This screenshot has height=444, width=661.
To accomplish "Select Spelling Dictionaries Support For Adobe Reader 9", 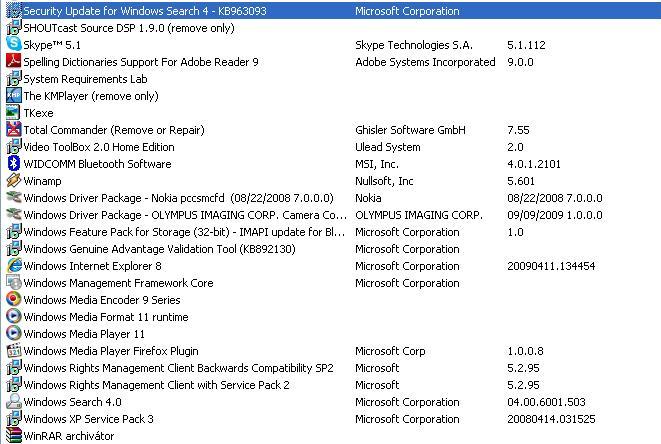I will click(x=141, y=62).
